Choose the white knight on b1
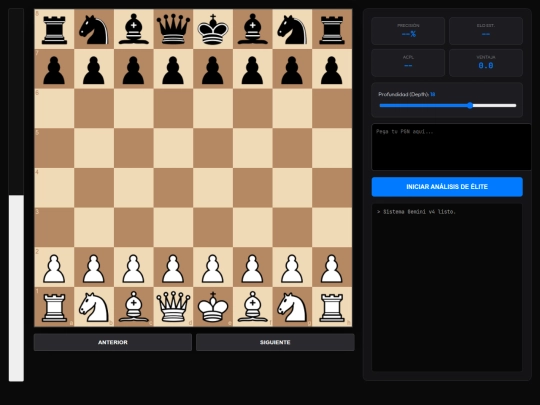The height and width of the screenshot is (405, 540). click(94, 307)
